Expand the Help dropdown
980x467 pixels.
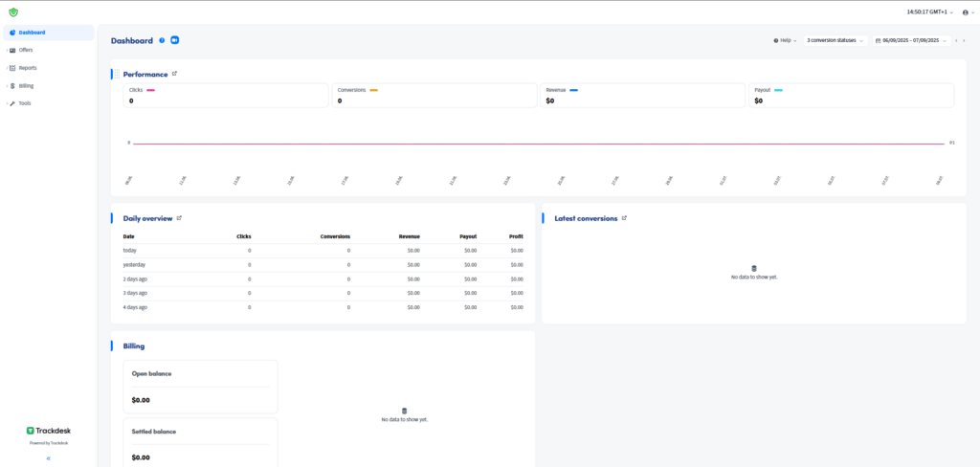pos(785,41)
